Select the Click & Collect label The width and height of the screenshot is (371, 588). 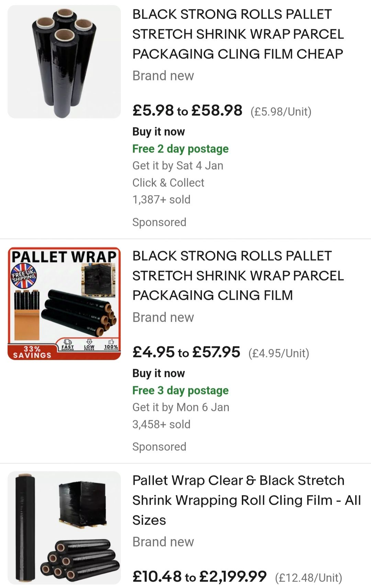pos(168,183)
